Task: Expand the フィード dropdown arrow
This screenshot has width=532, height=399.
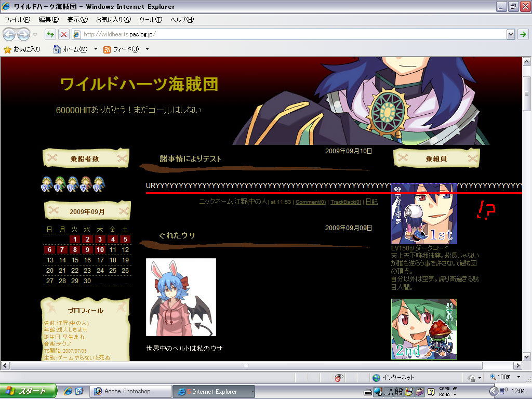Action: click(x=147, y=49)
